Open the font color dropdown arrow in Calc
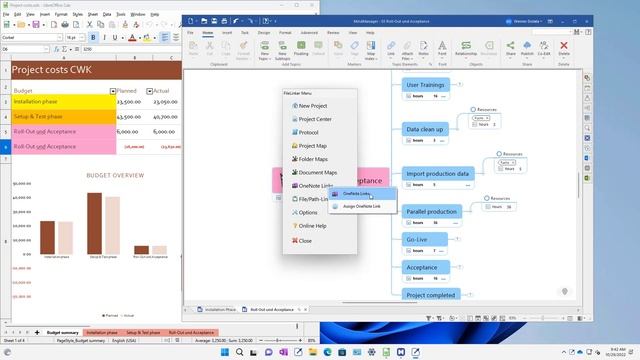This screenshot has width=640, height=360. pos(140,38)
